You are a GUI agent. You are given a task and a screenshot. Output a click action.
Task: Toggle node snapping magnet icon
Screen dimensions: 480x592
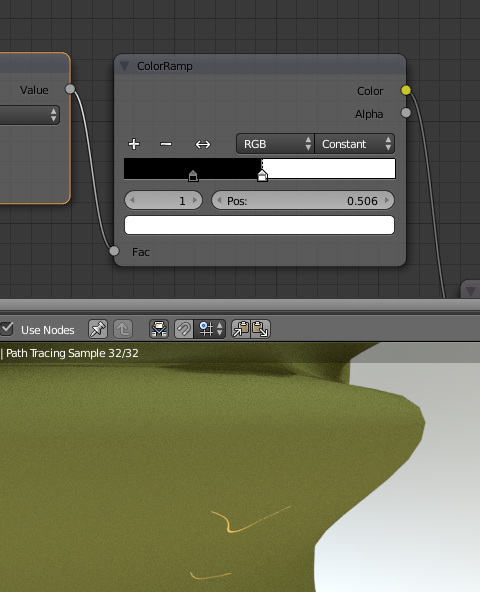pyautogui.click(x=184, y=329)
